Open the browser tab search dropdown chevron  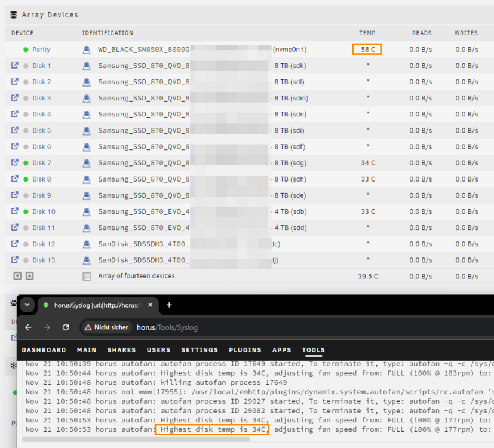(27, 305)
